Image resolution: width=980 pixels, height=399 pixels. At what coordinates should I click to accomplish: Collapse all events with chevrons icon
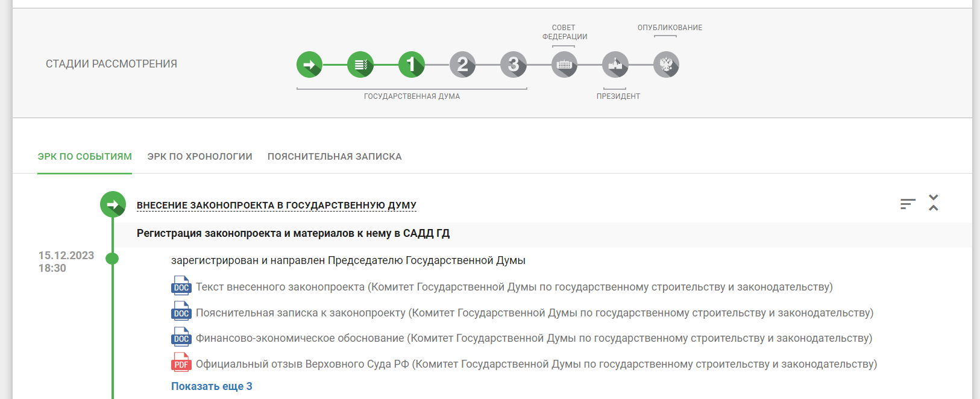pyautogui.click(x=934, y=203)
